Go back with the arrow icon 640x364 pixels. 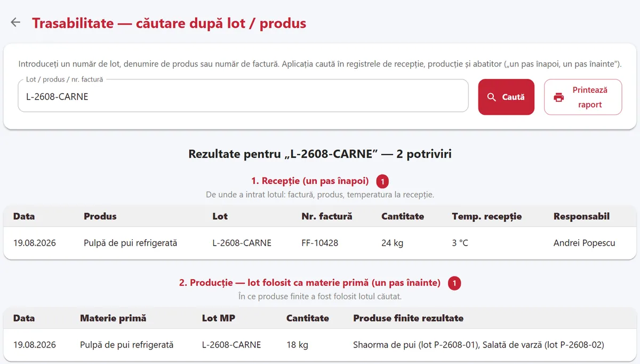click(15, 22)
